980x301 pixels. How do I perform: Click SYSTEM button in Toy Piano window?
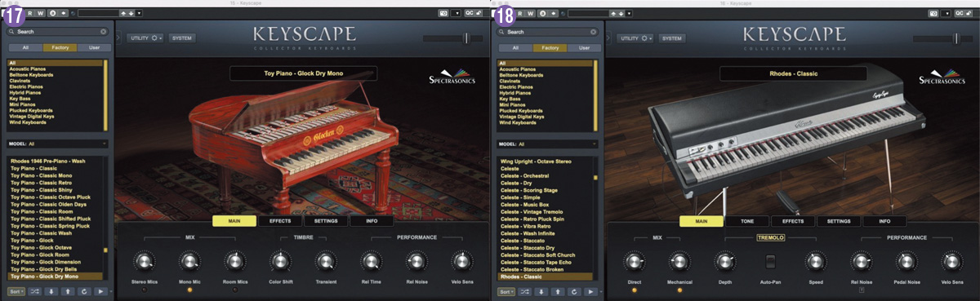pos(182,38)
